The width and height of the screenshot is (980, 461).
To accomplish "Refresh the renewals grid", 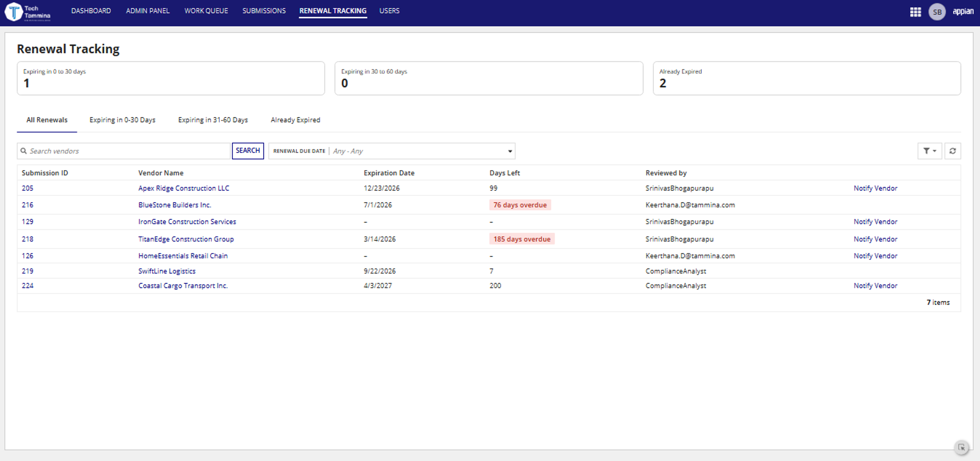I will click(953, 151).
